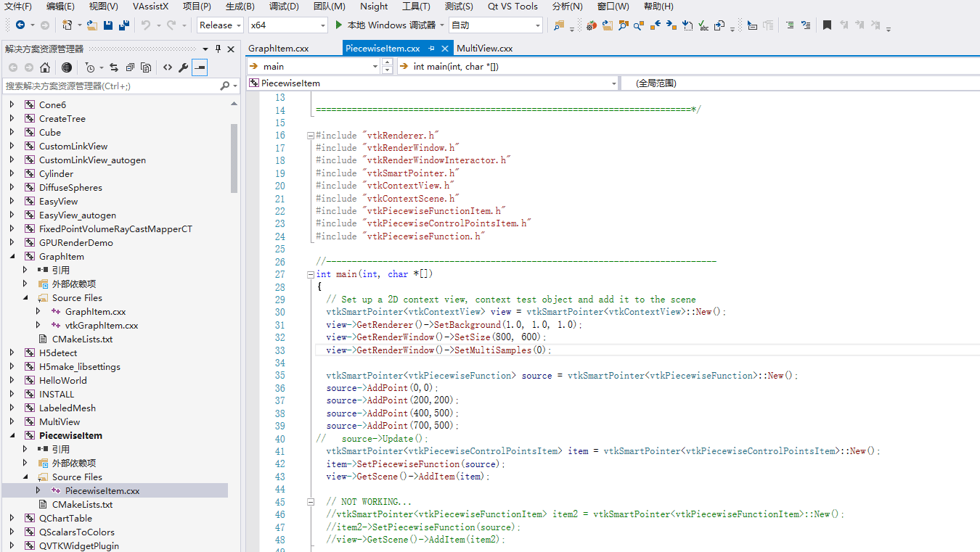Open the 生成(B) menu
The height and width of the screenshot is (552, 980).
[x=240, y=7]
